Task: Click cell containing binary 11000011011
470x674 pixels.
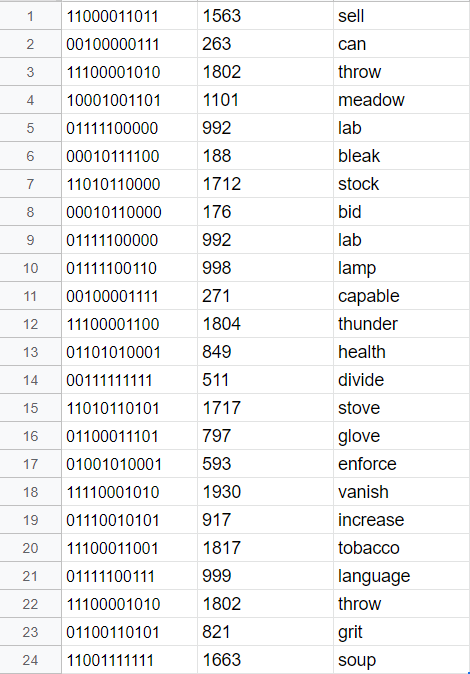Action: pyautogui.click(x=129, y=16)
